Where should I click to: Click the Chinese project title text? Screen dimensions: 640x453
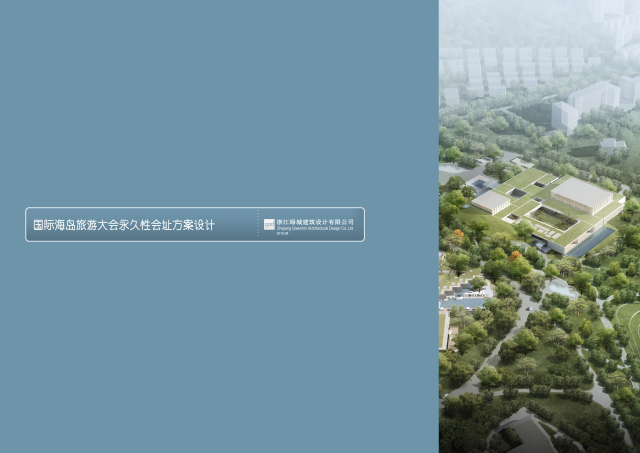tap(124, 226)
